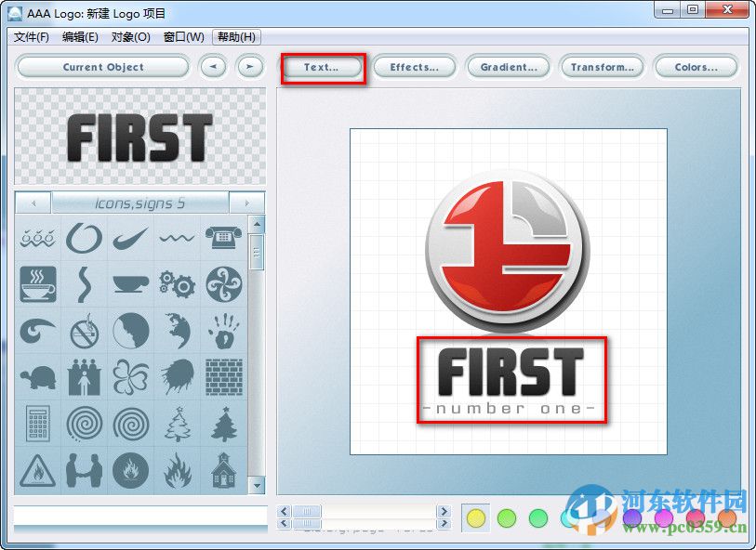Open the Gradient... options
The image size is (756, 550).
coord(508,67)
